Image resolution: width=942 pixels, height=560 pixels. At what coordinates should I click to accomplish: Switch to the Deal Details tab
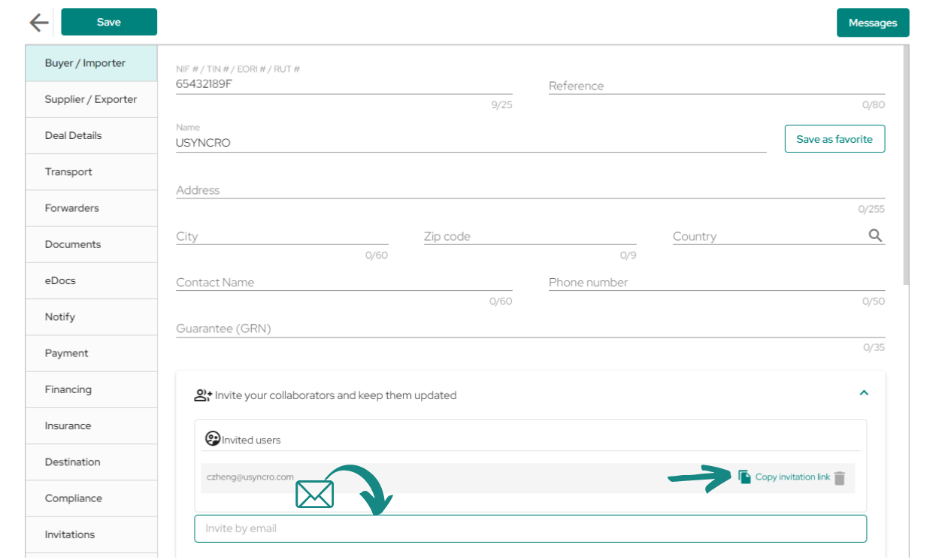click(x=91, y=135)
